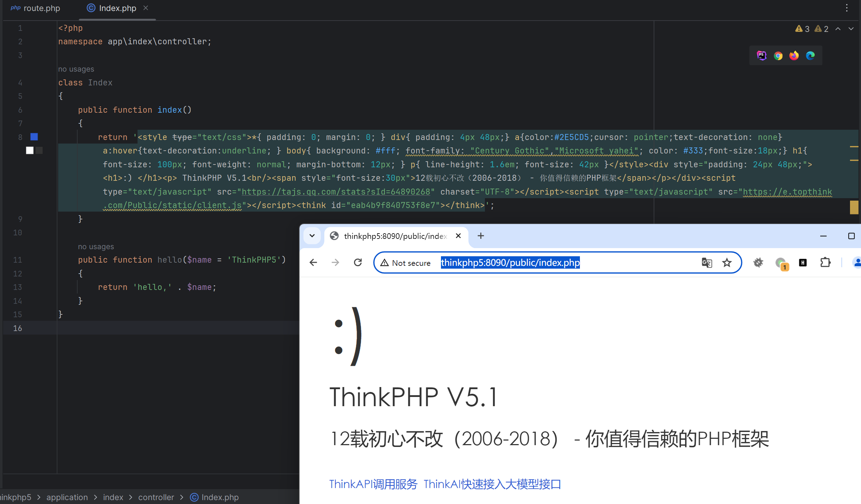The height and width of the screenshot is (504, 861).
Task: Reload the ThinkPHP page
Action: pyautogui.click(x=358, y=263)
